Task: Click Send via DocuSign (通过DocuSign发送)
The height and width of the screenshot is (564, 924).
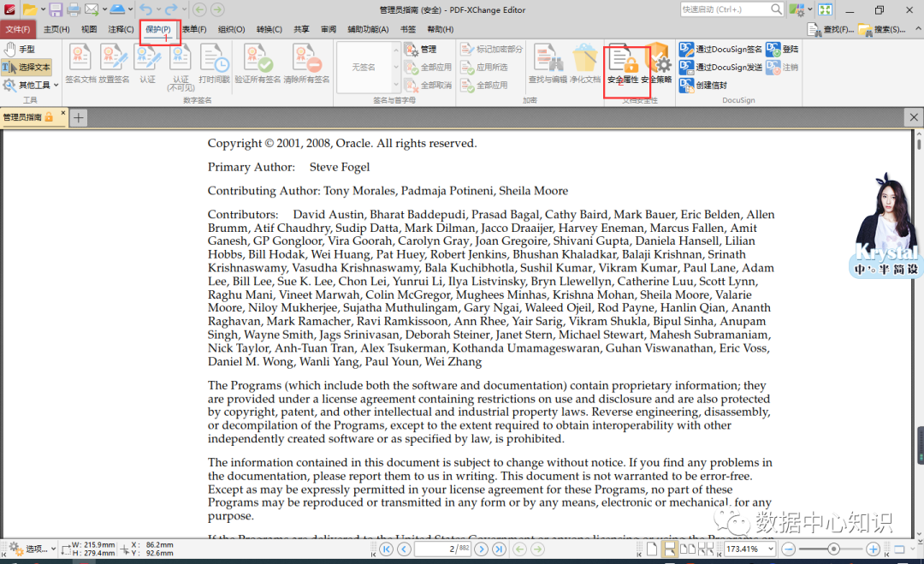Action: (x=720, y=68)
